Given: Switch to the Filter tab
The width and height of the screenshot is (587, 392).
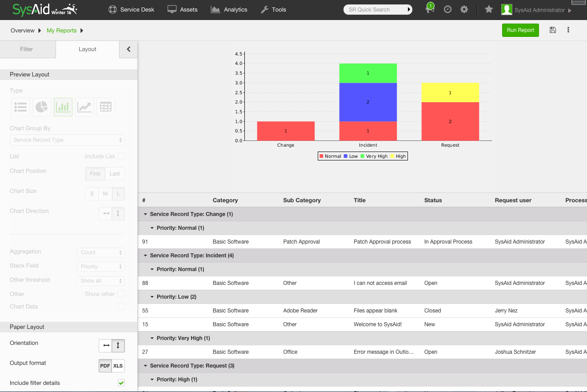Looking at the screenshot, I should pyautogui.click(x=26, y=49).
